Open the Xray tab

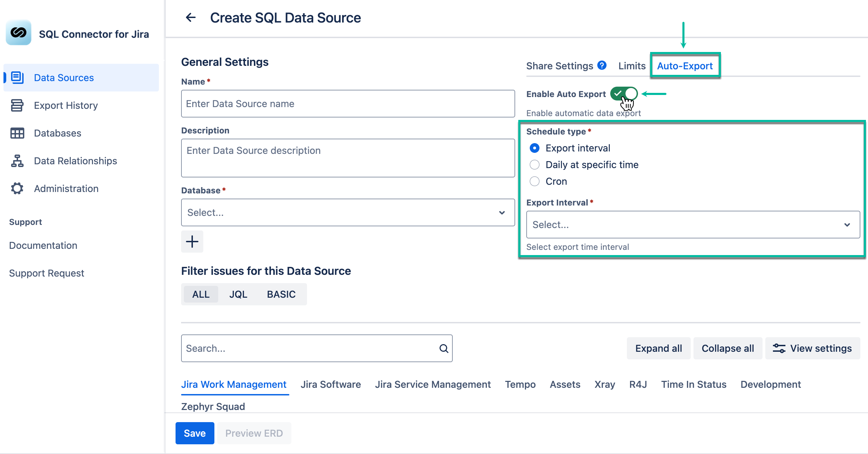(605, 384)
